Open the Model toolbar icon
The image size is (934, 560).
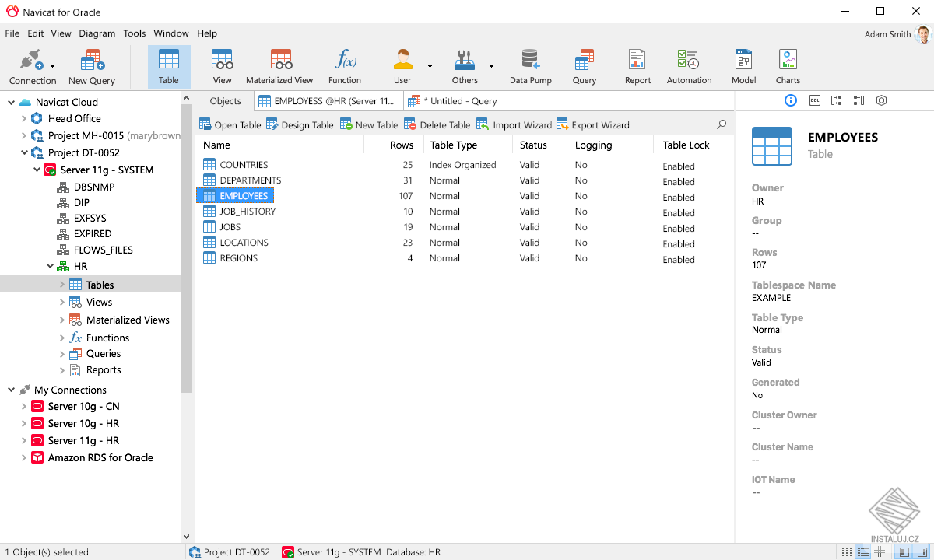tap(743, 66)
